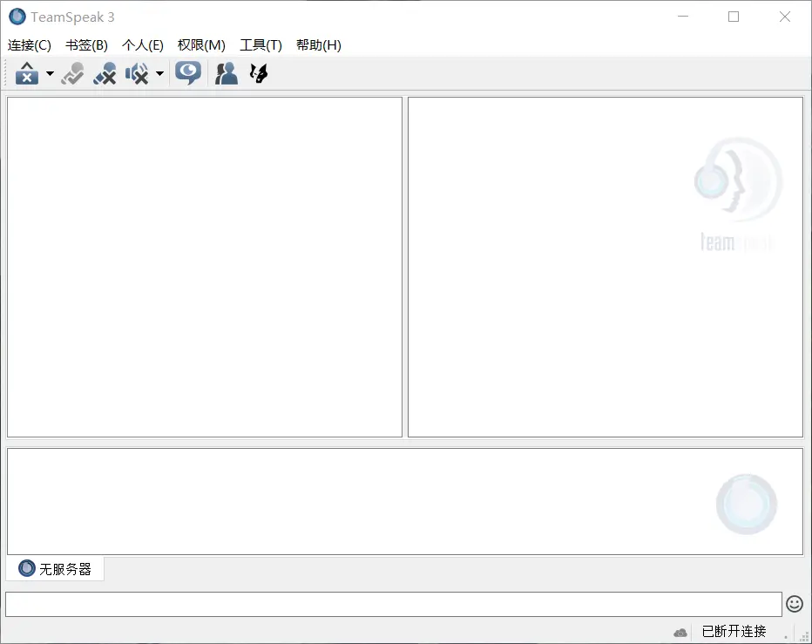
Task: Click the chat message input field
Action: click(393, 604)
